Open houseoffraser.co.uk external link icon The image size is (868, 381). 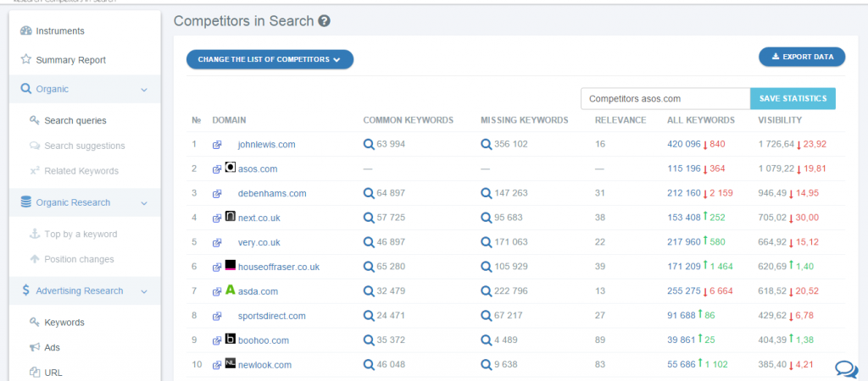pyautogui.click(x=217, y=268)
